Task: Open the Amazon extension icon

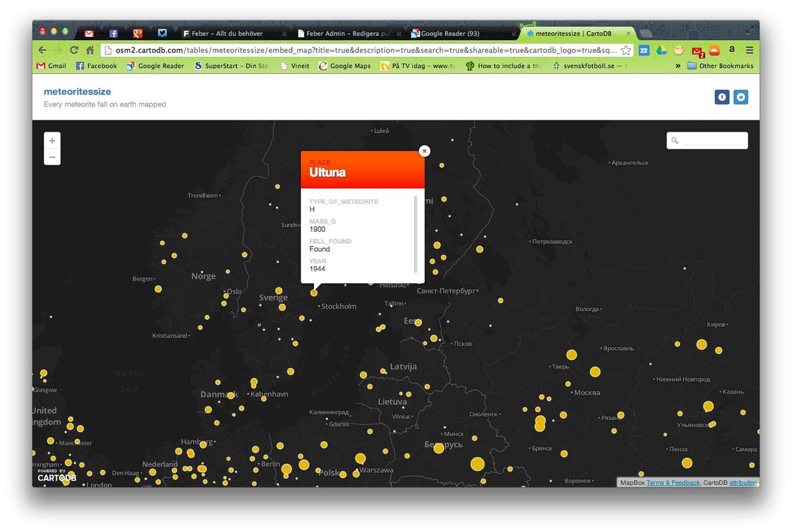Action: (732, 50)
